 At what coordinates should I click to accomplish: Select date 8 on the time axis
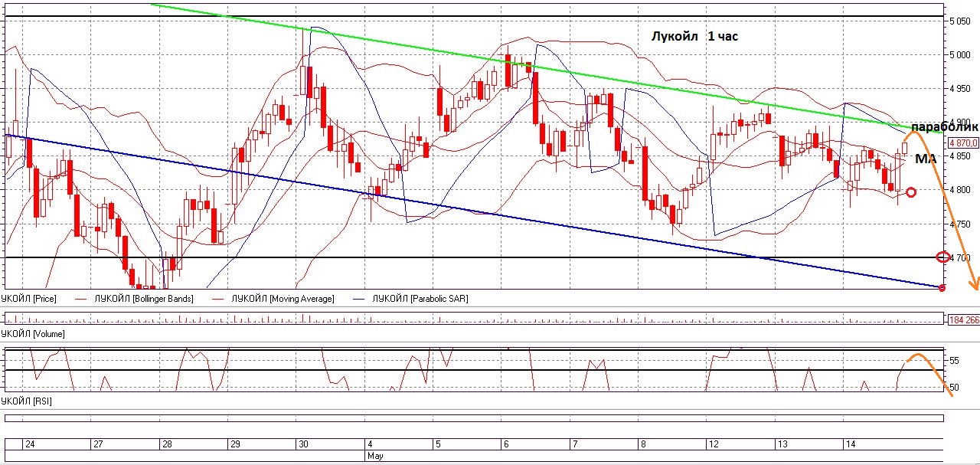click(x=642, y=444)
